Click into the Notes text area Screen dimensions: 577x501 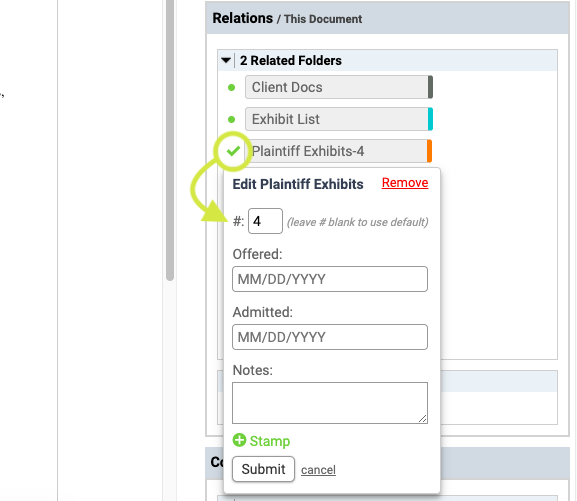[x=330, y=403]
